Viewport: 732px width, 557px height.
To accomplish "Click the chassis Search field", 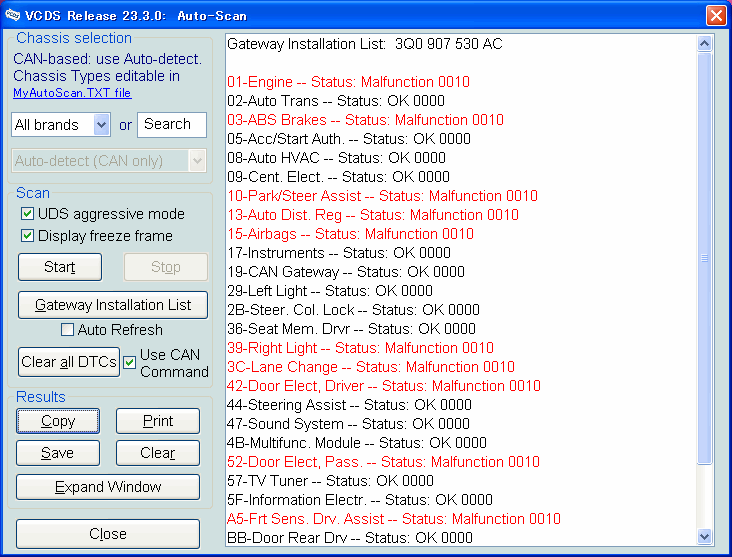I will [x=172, y=125].
